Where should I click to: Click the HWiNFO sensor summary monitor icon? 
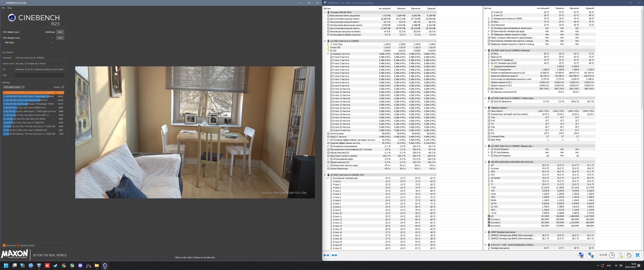(x=581, y=255)
